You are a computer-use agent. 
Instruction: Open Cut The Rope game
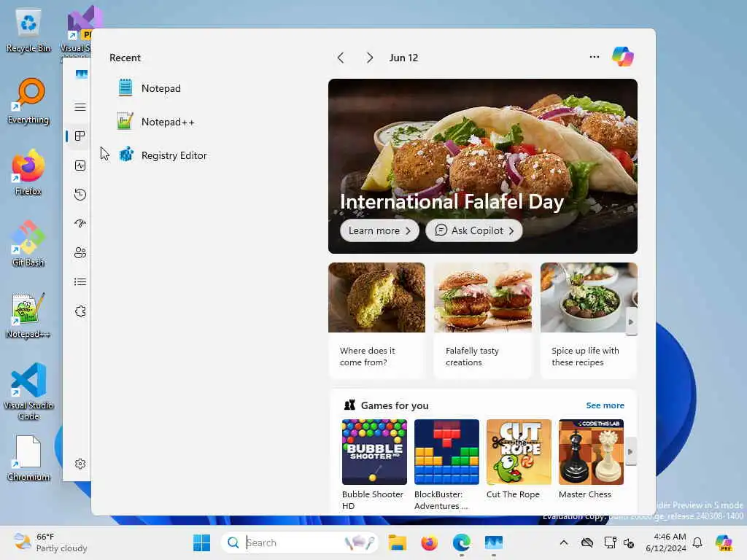[519, 459]
